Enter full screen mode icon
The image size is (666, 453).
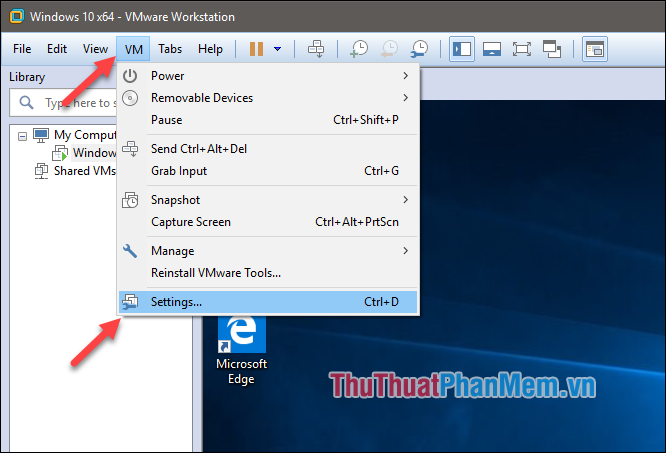tap(522, 49)
